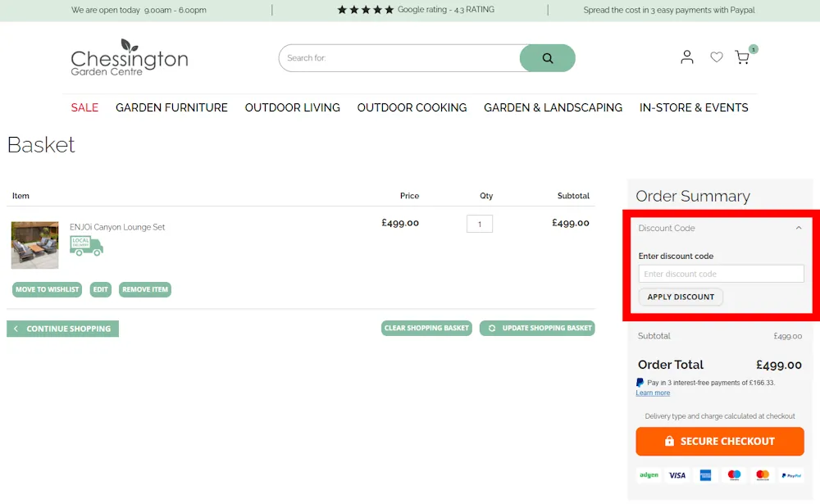Focus the Enter discount code field
The width and height of the screenshot is (820, 504).
click(721, 274)
